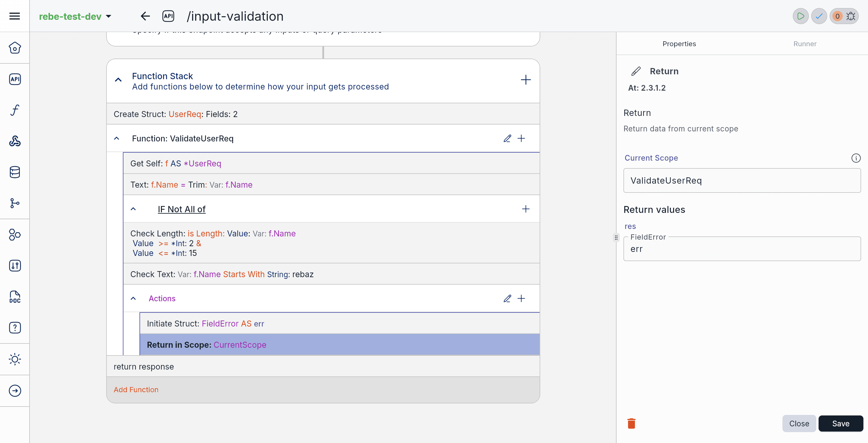
Task: Select Return in Scope: CurrentScope row
Action: tap(340, 345)
